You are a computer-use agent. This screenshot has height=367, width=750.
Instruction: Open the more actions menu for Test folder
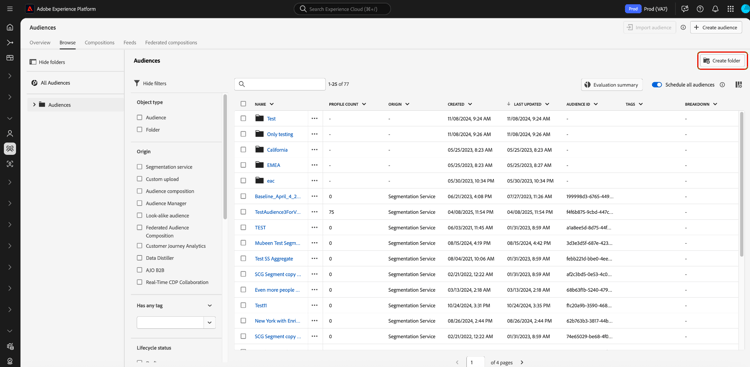pos(314,119)
